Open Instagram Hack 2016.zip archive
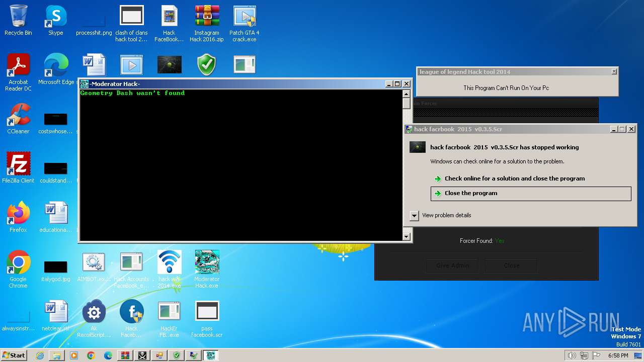This screenshot has width=644, height=362. coord(207,24)
